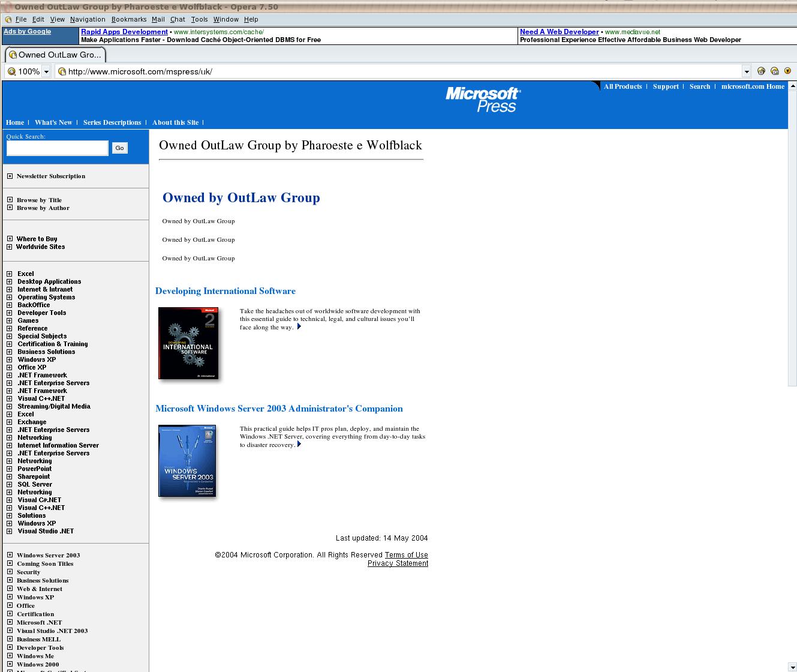Expand the Developer Tools plus icon
The width and height of the screenshot is (797, 672).
tap(10, 313)
